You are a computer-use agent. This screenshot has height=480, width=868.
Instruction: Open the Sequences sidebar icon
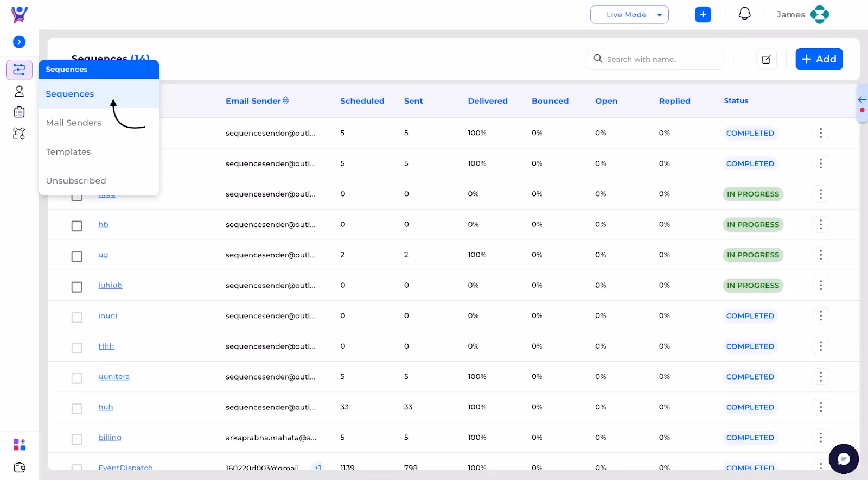click(x=19, y=70)
